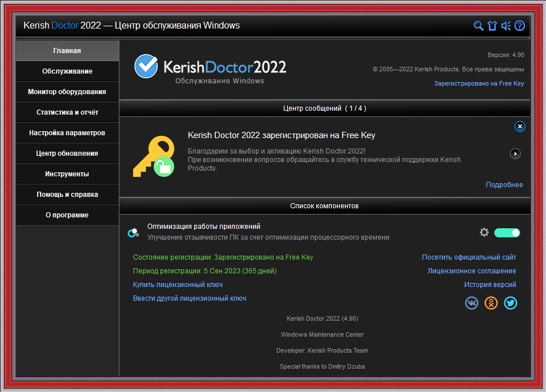Open the VK social network icon
This screenshot has height=392, width=546.
[472, 303]
